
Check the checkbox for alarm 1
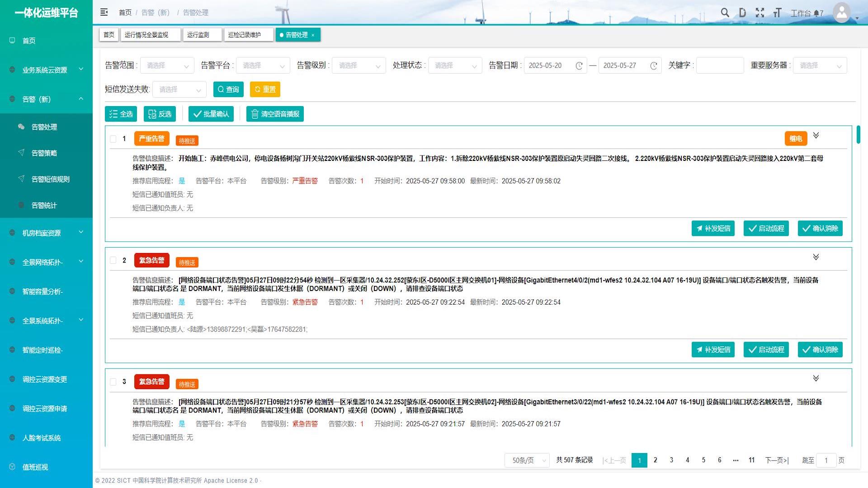coord(113,139)
